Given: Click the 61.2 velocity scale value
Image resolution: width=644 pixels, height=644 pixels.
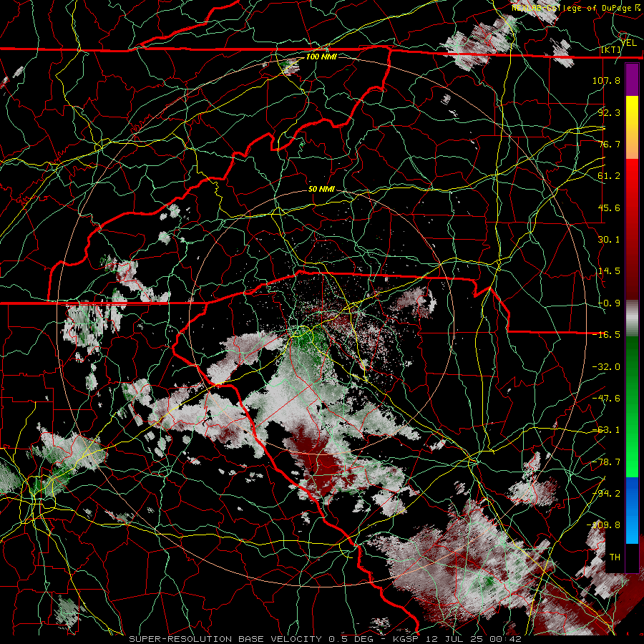Looking at the screenshot, I should pos(609,176).
